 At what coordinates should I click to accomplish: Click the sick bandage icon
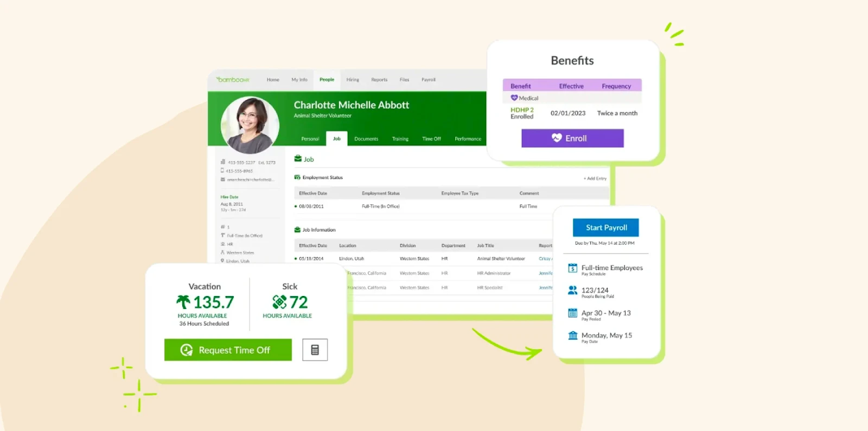click(x=279, y=301)
